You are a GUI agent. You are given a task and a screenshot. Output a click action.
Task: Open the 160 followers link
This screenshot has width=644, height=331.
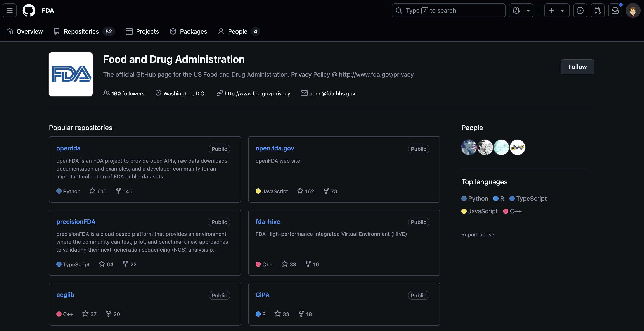pyautogui.click(x=124, y=93)
